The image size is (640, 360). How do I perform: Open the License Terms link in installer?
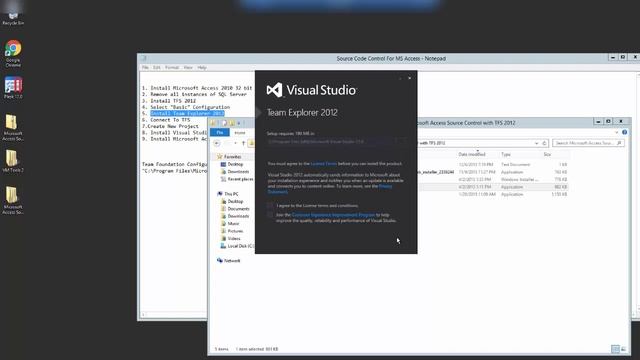point(324,164)
